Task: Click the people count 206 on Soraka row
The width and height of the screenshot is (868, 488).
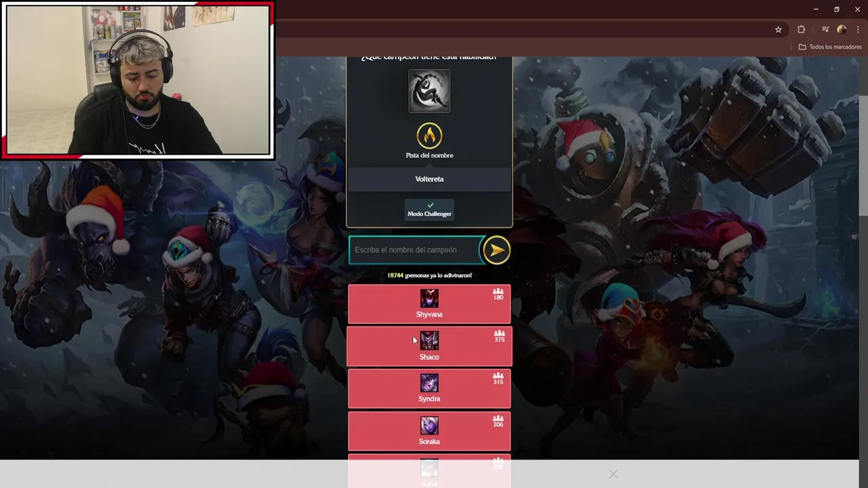Action: click(498, 422)
